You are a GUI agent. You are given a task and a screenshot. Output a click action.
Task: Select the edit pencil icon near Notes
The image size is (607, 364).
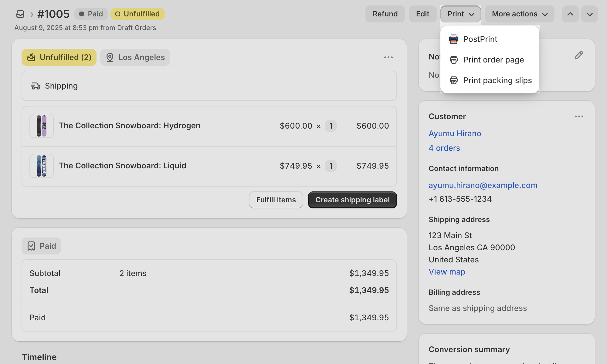pos(579,55)
